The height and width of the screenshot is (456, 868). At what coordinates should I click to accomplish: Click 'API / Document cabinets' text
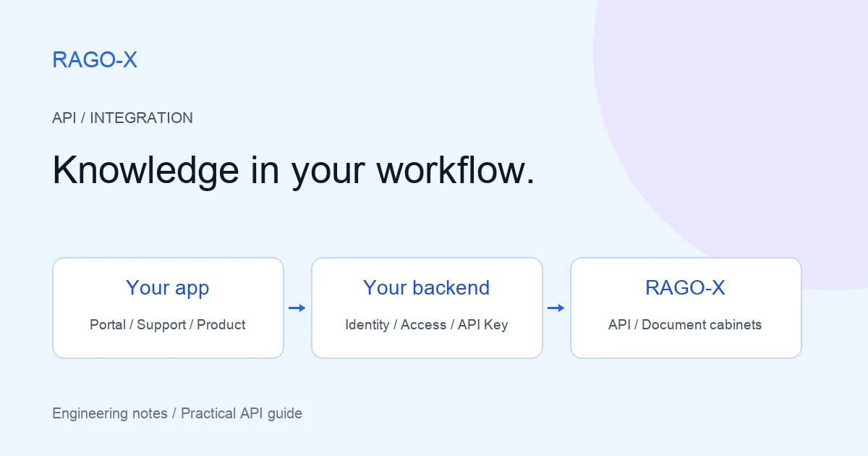(685, 324)
